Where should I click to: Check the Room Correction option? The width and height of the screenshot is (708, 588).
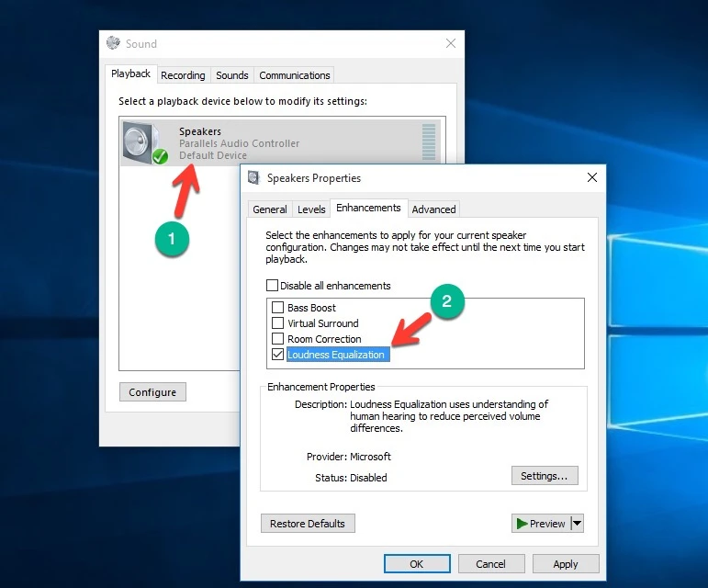pos(278,339)
